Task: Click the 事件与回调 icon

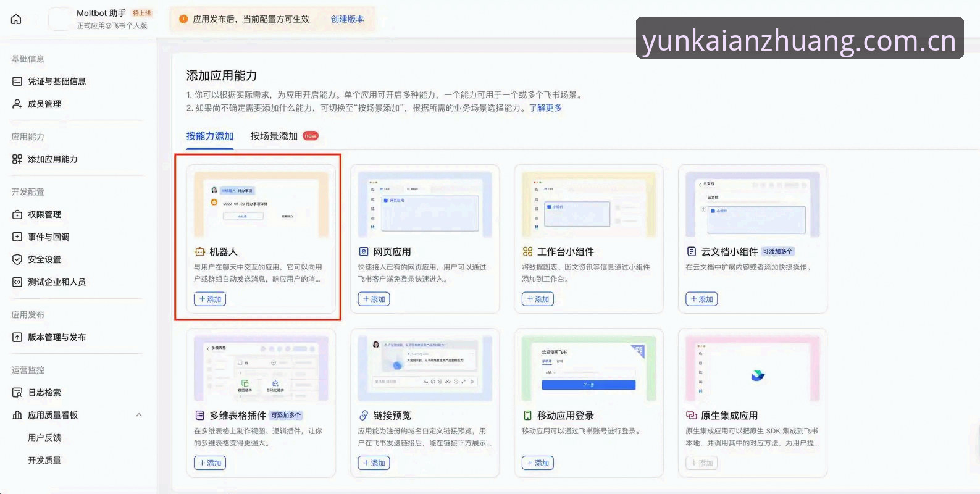Action: pos(17,237)
